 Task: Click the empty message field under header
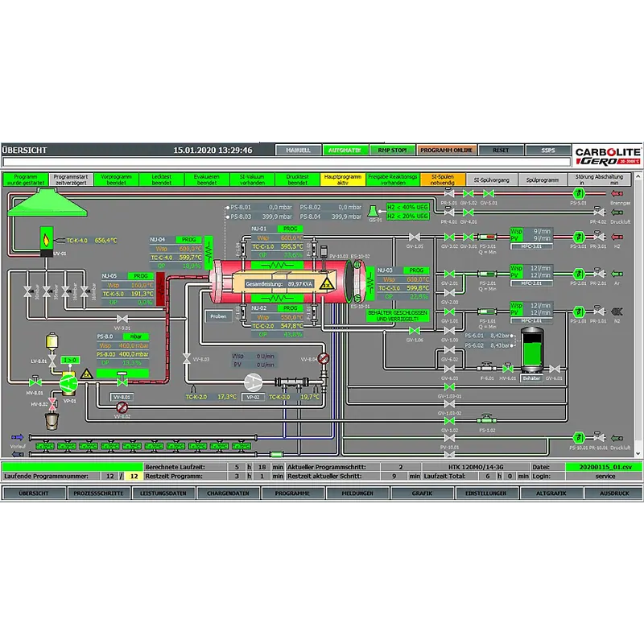point(287,162)
